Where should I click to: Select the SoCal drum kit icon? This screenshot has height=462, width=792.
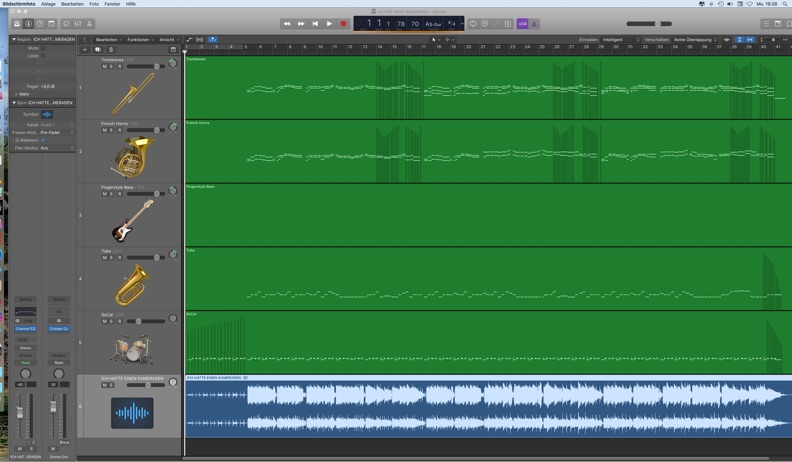132,348
